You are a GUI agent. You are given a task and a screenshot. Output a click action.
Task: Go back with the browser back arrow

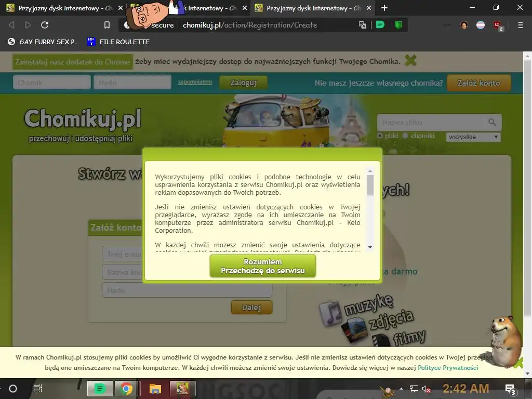(x=11, y=25)
